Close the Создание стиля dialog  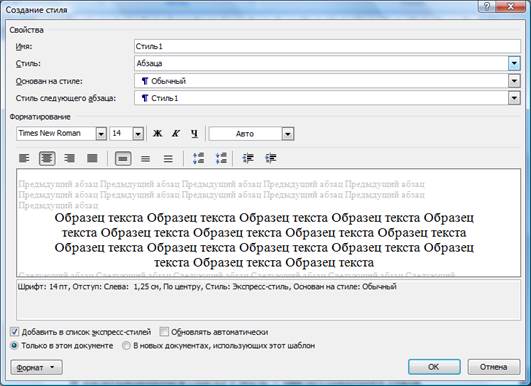tap(511, 6)
